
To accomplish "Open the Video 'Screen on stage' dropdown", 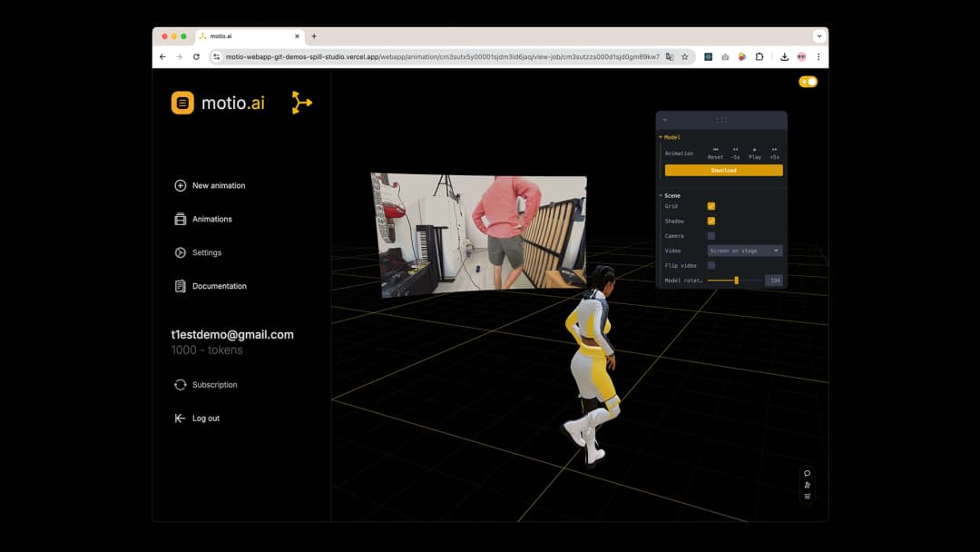I will [x=744, y=251].
